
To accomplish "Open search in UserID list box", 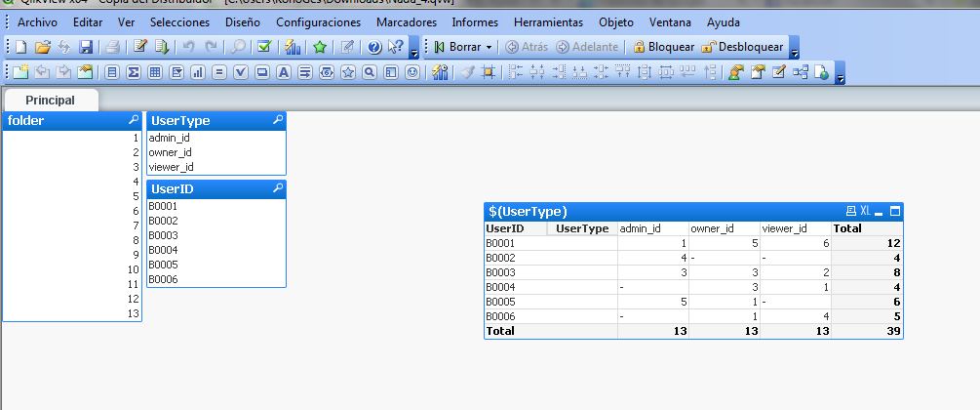I will [278, 188].
